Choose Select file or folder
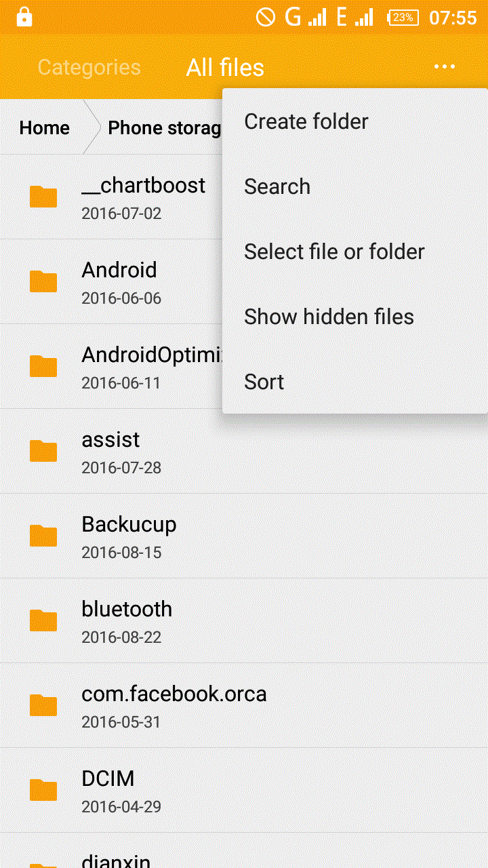The width and height of the screenshot is (488, 868). point(334,252)
